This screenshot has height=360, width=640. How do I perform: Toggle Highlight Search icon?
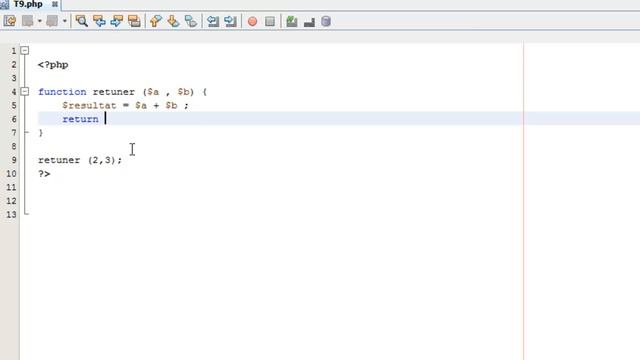[x=134, y=21]
